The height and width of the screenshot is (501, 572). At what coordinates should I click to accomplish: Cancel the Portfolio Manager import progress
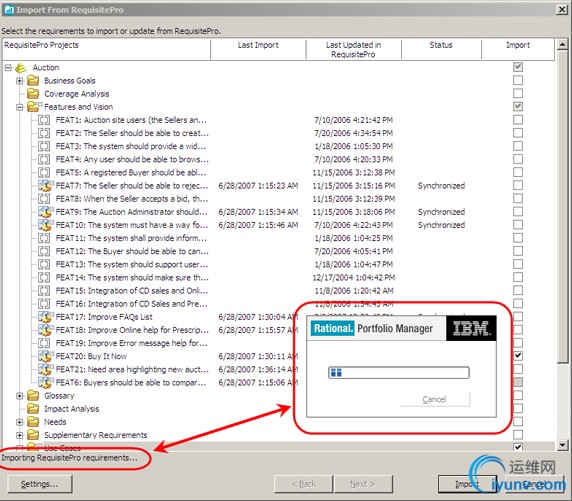pos(435,399)
